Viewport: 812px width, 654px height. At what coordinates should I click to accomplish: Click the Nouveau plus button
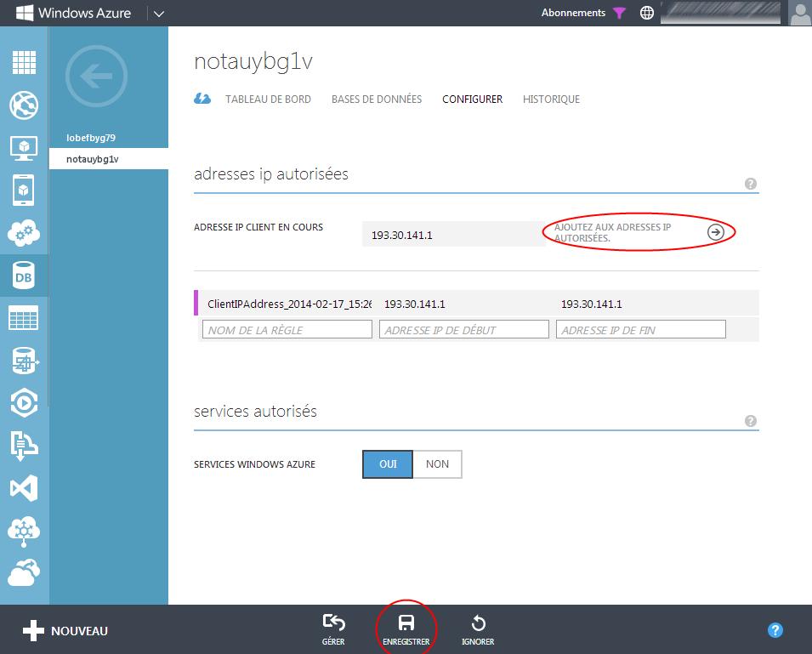coord(65,631)
